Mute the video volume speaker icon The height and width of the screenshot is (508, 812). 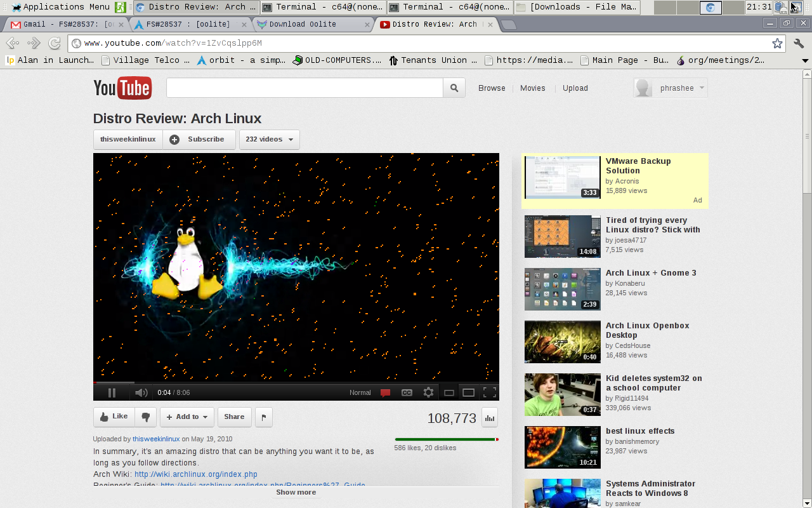[x=141, y=392]
